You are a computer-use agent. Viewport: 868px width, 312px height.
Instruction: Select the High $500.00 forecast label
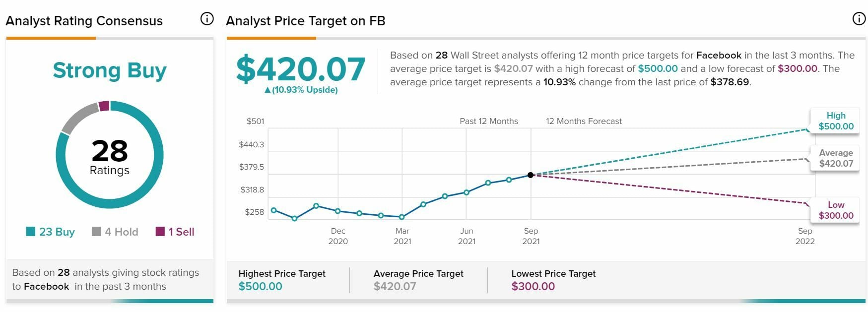(836, 121)
